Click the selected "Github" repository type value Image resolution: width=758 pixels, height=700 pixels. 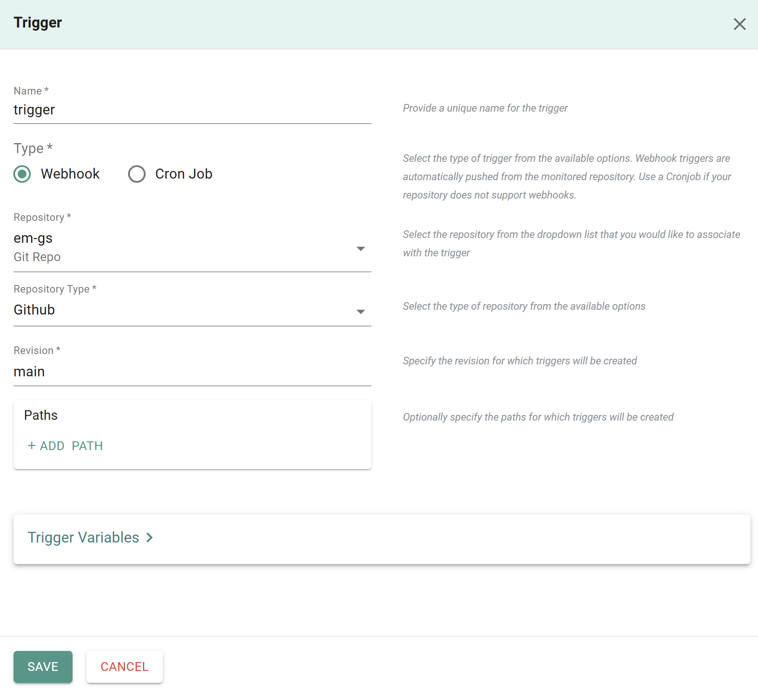(34, 310)
